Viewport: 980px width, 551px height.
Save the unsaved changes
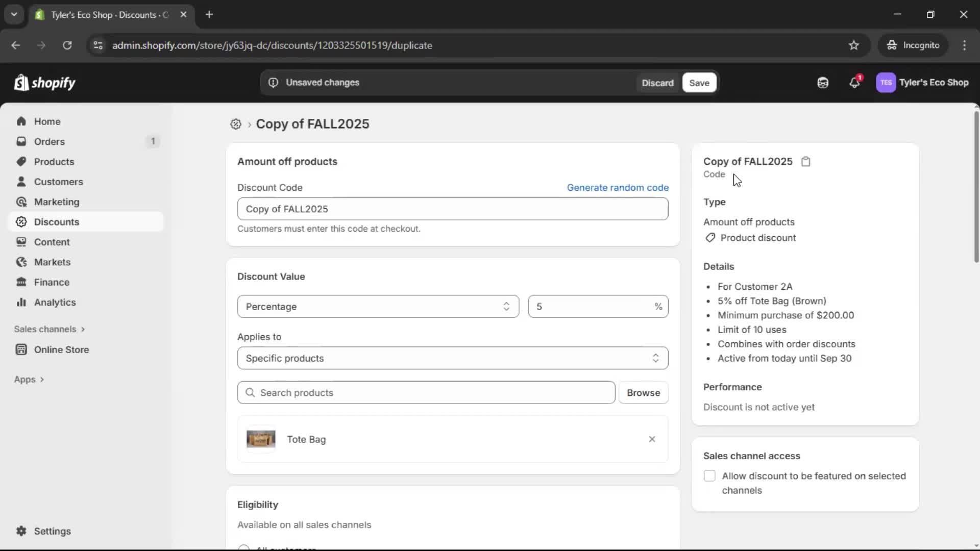coord(698,82)
